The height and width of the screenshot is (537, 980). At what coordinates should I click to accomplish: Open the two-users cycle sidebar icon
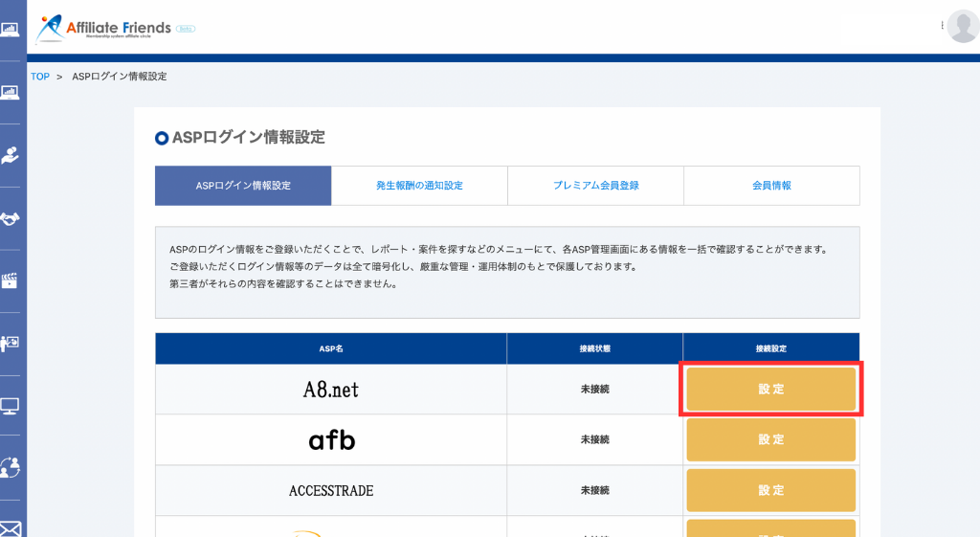click(10, 468)
